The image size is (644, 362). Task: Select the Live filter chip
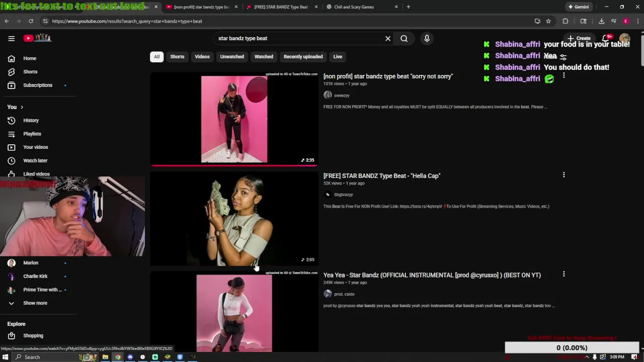338,57
